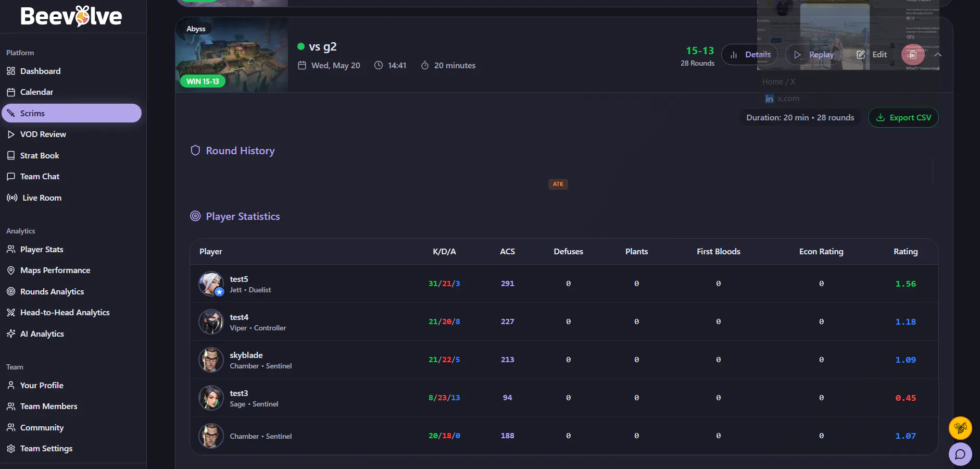Collapse the vs g2 match card
This screenshot has height=469, width=980.
(938, 55)
